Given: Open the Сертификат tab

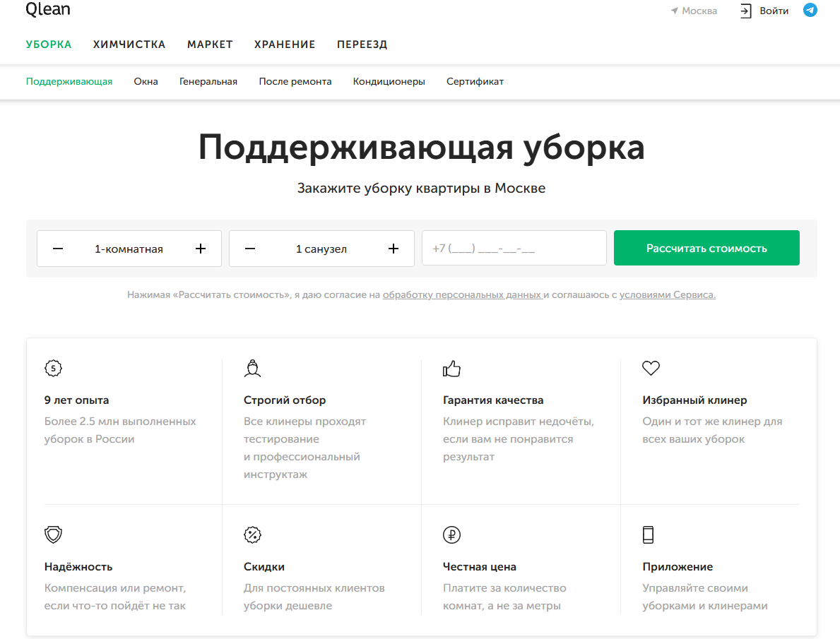Looking at the screenshot, I should click(475, 81).
